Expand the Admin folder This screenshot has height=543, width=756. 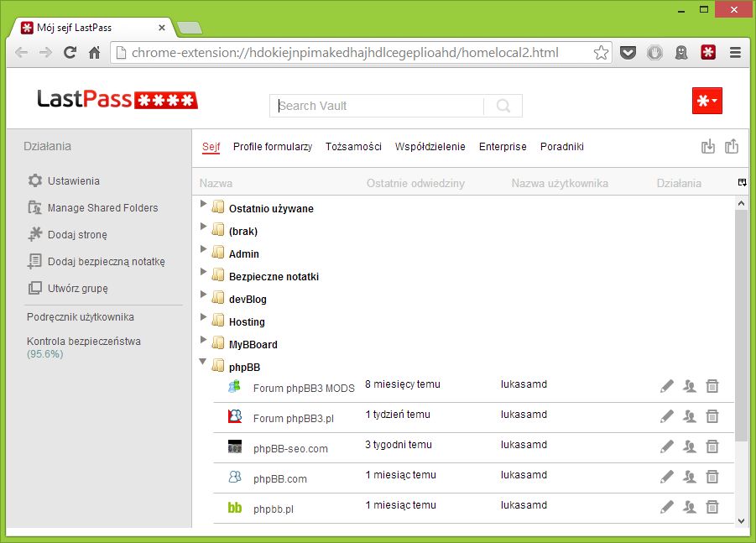[x=203, y=248]
